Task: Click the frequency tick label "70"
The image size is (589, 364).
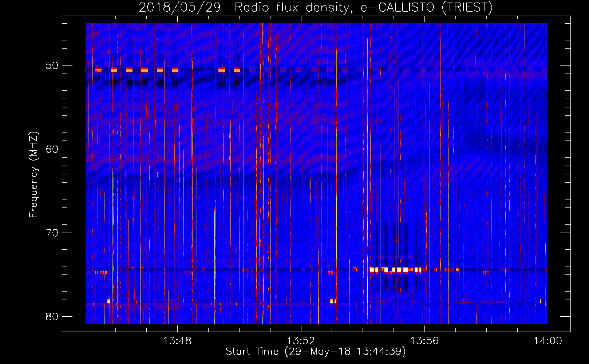Action: 52,233
